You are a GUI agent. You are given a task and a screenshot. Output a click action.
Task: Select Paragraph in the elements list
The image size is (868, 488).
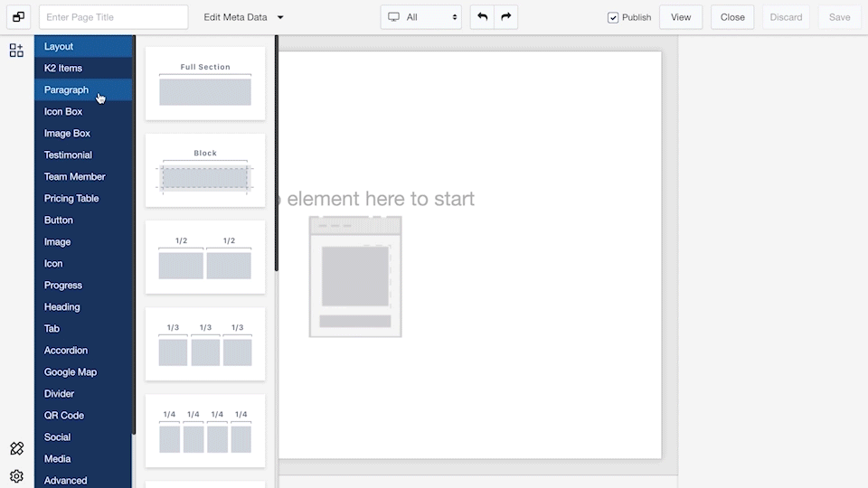coord(67,89)
